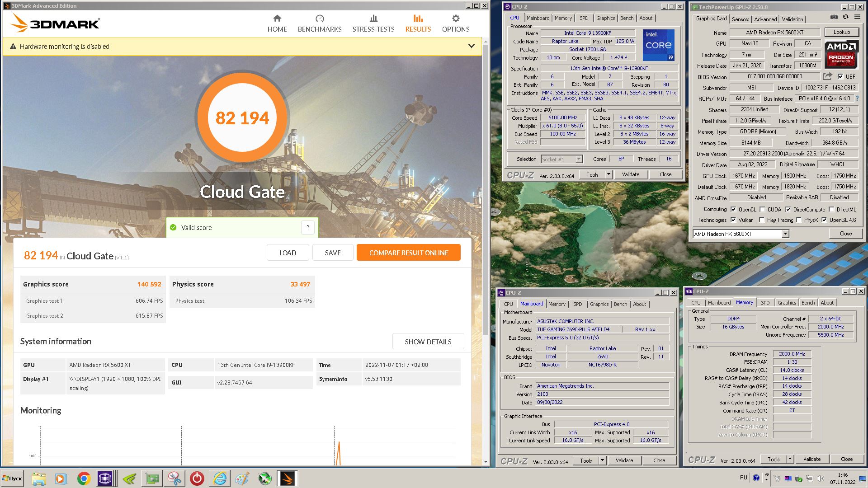This screenshot has width=868, height=488.
Task: Toggle the UEFI checkbox in GPU-Z
Action: click(840, 76)
